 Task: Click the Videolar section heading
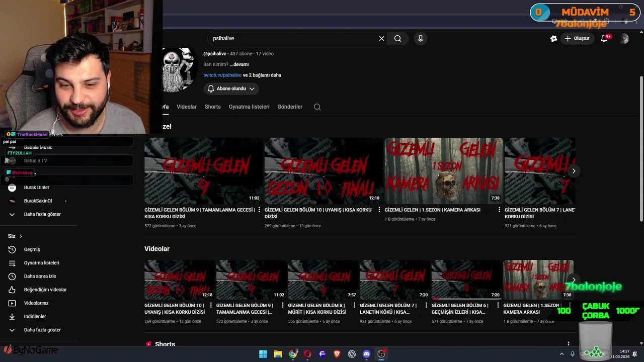tap(157, 249)
